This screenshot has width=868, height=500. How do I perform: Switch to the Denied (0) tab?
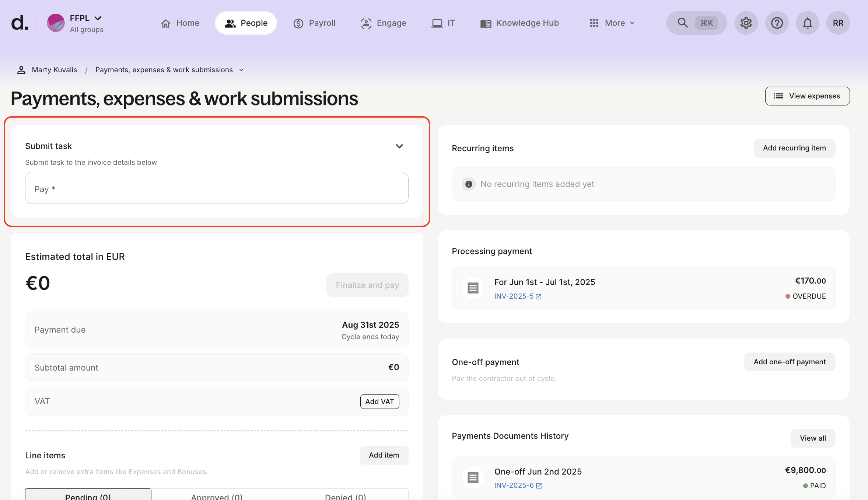(x=345, y=496)
